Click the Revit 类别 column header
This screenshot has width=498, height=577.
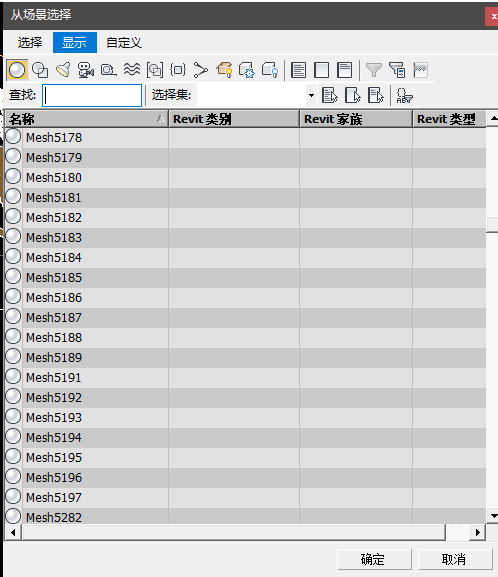(234, 119)
